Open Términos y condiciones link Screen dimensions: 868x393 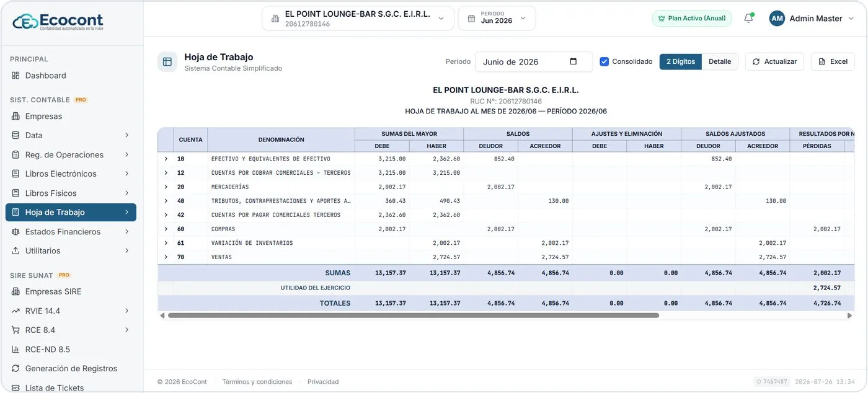pos(257,382)
